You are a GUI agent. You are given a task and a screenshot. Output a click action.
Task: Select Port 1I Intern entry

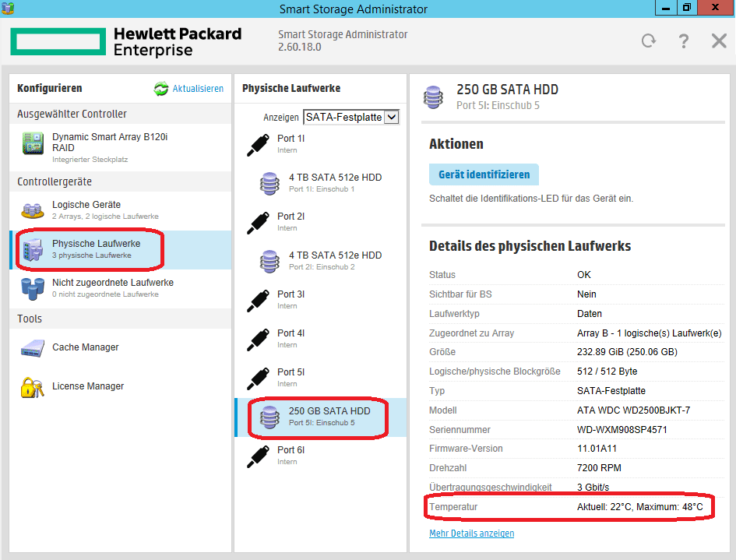[321, 144]
